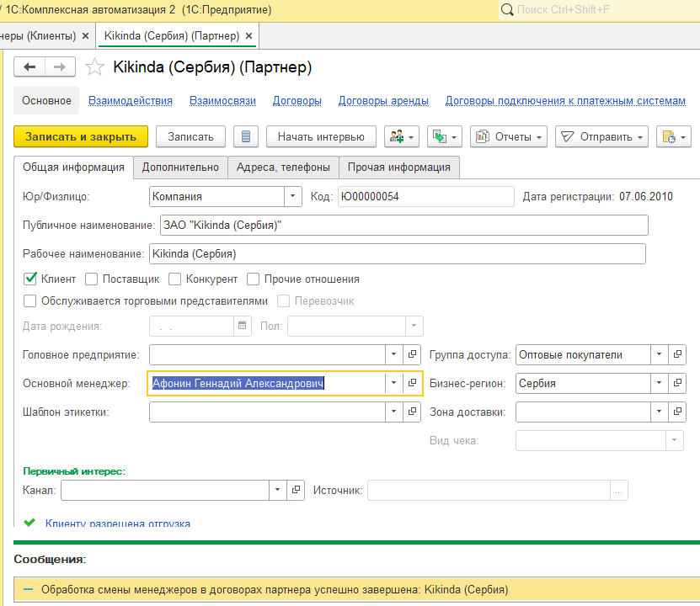Open Основной менеджер record form icon
Screen dimensions: 700x606
[412, 383]
